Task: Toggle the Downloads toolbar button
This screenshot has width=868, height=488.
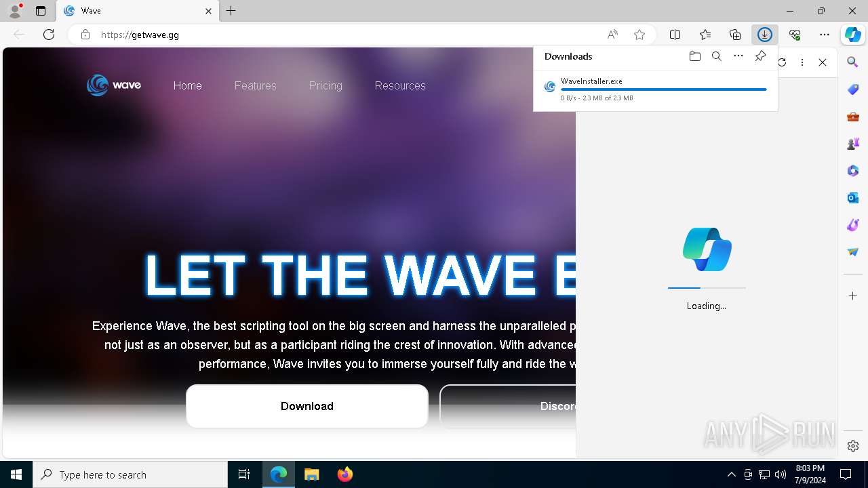Action: click(x=765, y=35)
